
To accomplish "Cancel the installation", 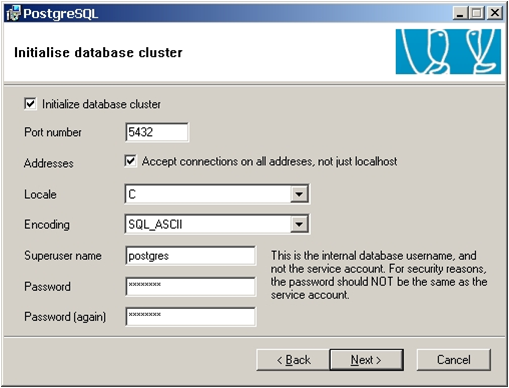I will (x=454, y=360).
